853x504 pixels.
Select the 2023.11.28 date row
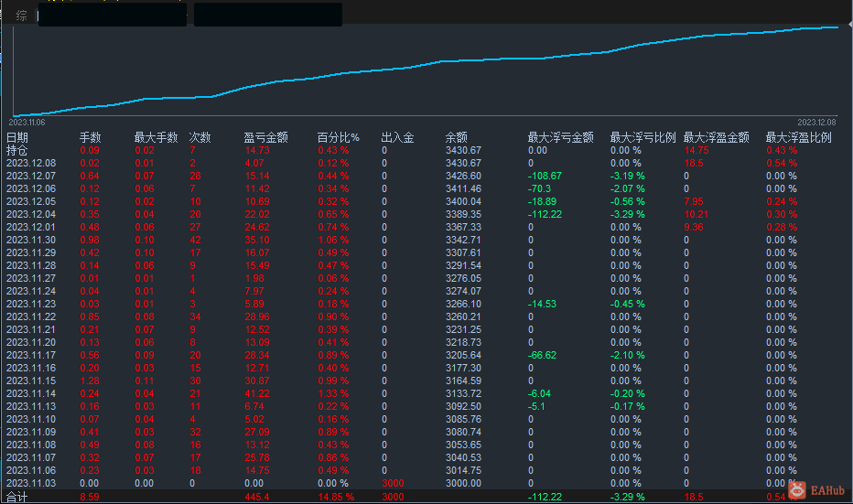(x=31, y=265)
